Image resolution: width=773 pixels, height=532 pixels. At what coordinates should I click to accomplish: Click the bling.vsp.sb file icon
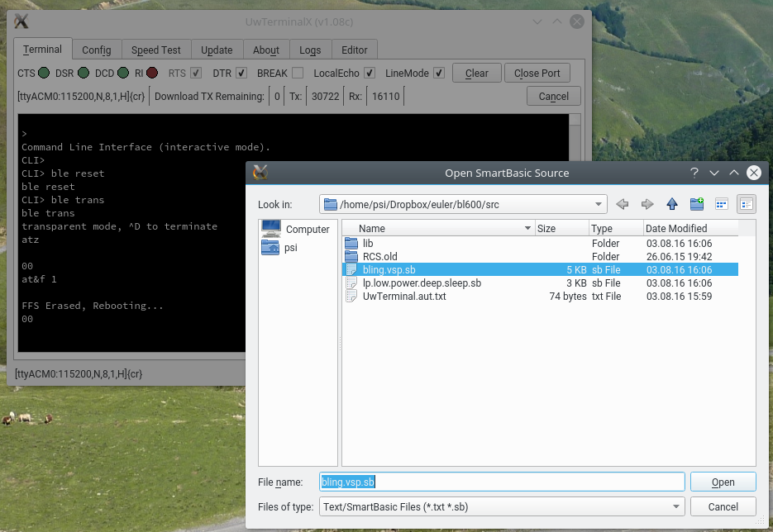pos(351,270)
